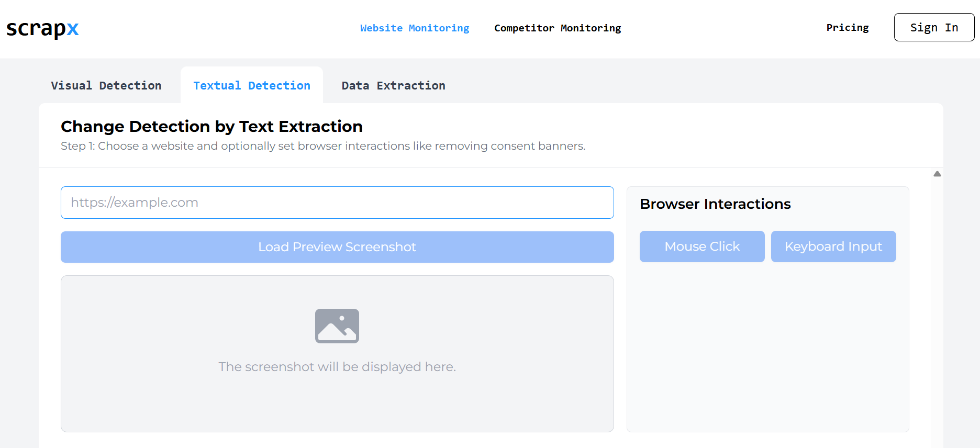Image resolution: width=980 pixels, height=448 pixels.
Task: Click the scrapx logo
Action: click(x=42, y=28)
